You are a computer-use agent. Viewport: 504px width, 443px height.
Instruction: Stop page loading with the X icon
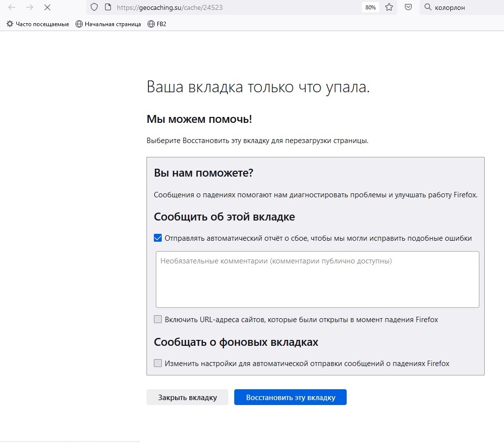click(x=47, y=7)
